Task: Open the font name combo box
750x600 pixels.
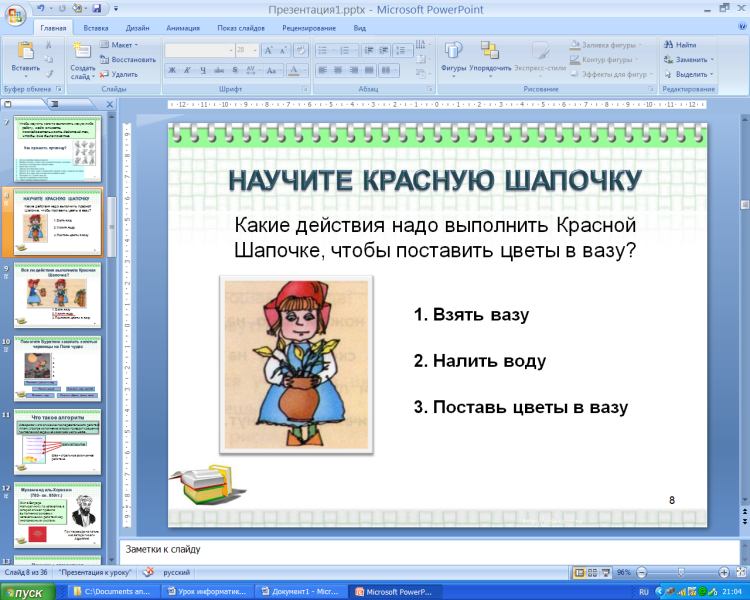Action: coord(199,50)
